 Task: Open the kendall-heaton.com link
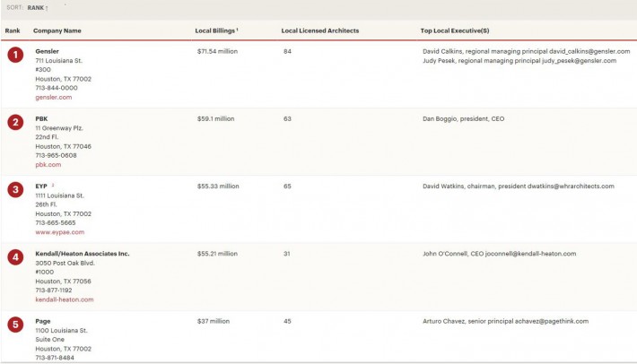point(64,299)
